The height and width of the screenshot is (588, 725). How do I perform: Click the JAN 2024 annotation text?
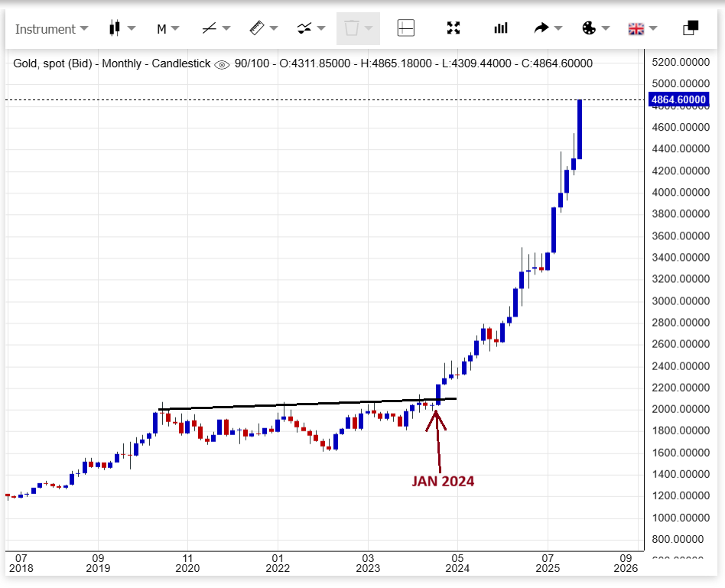pos(443,481)
